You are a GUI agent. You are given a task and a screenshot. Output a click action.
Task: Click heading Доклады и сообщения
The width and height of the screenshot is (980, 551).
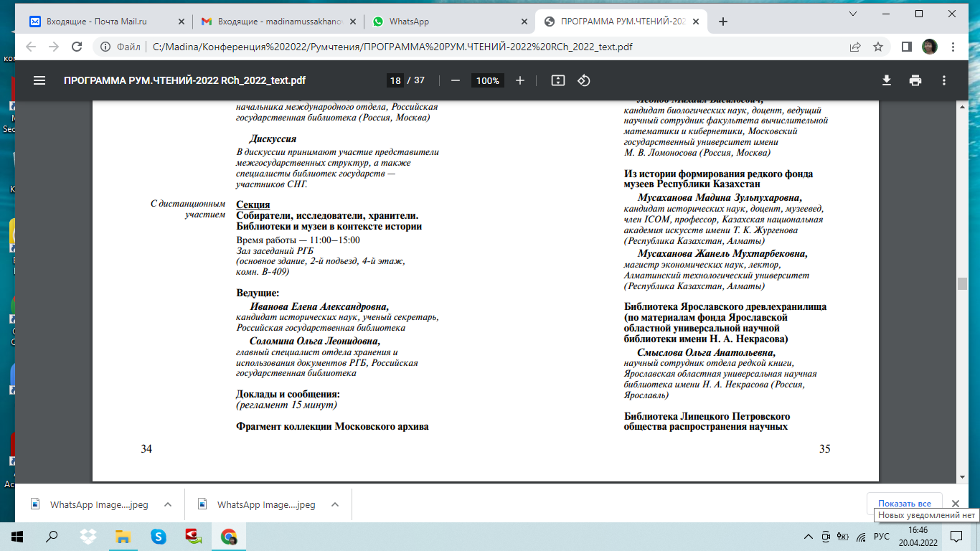[x=288, y=394]
